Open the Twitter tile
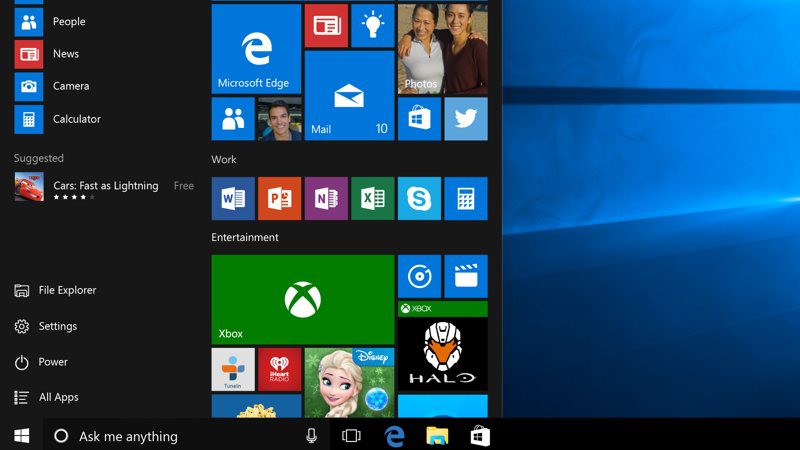The width and height of the screenshot is (800, 450). (x=466, y=119)
